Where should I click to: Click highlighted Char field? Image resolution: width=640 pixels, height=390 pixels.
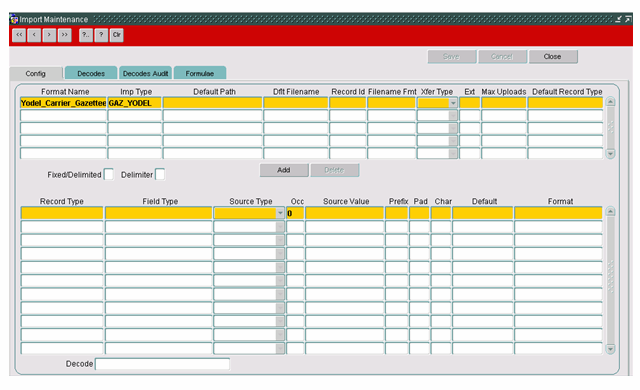pos(441,213)
